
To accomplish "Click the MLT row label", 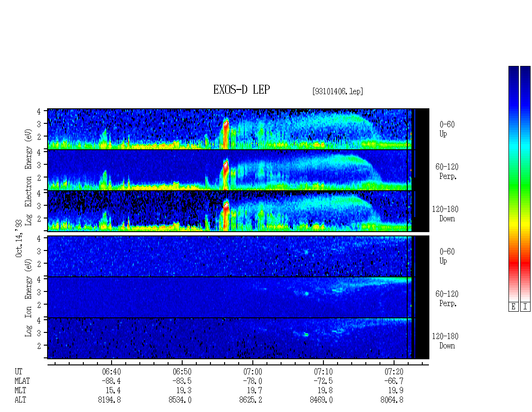I will (x=20, y=391).
